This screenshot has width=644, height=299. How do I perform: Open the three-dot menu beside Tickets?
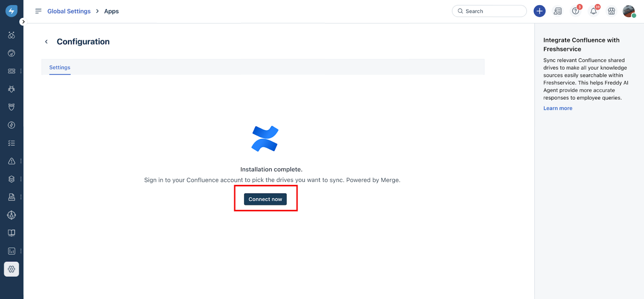pos(21,71)
